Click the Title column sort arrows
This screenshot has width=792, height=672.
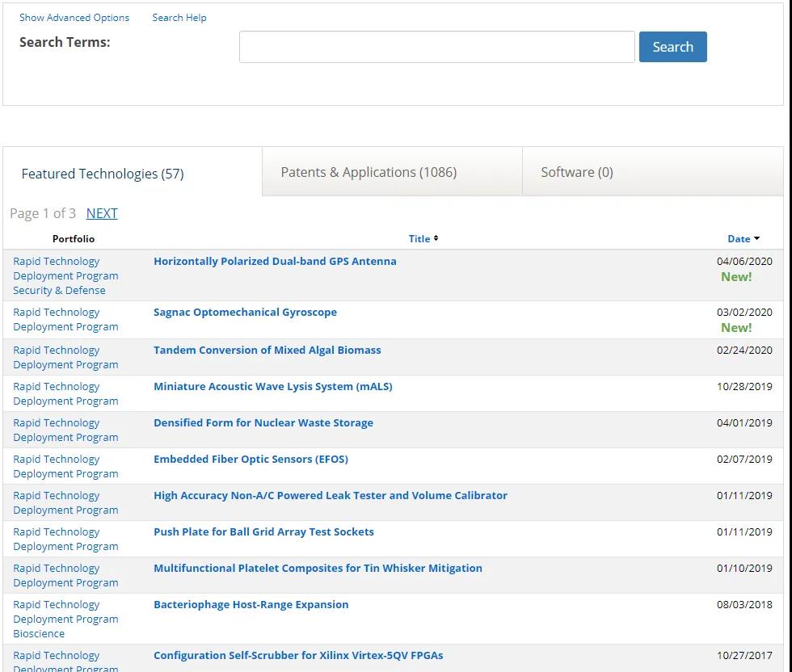point(436,238)
